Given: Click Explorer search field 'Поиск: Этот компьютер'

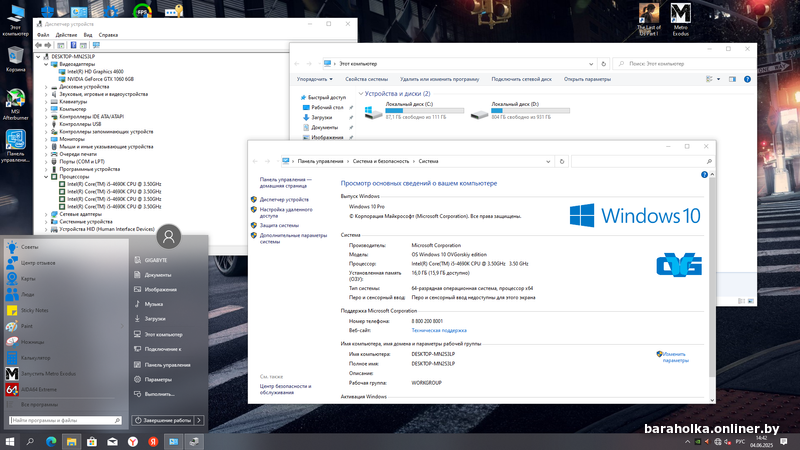Looking at the screenshot, I should 684,64.
